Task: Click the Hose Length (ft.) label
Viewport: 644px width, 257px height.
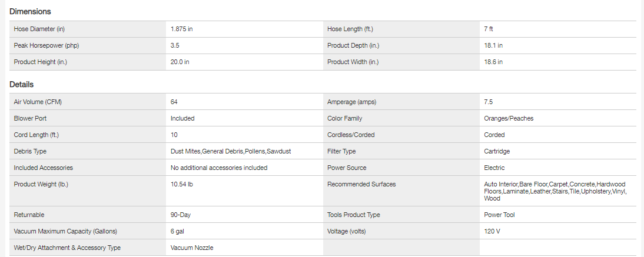Action: click(x=350, y=29)
